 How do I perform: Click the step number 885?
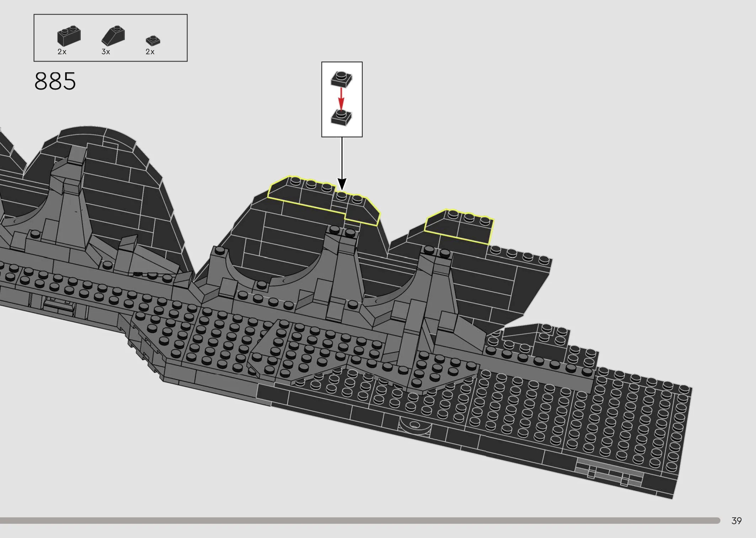click(x=55, y=81)
